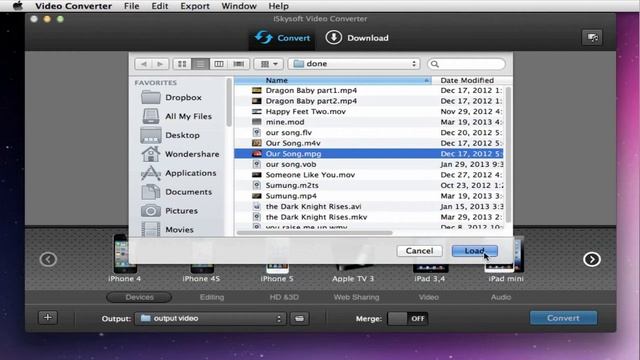Open the Help menu
640x360 pixels.
[x=278, y=6]
